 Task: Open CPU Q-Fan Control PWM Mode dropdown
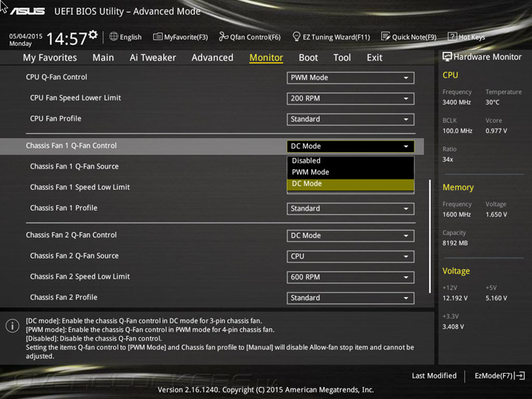[x=350, y=78]
